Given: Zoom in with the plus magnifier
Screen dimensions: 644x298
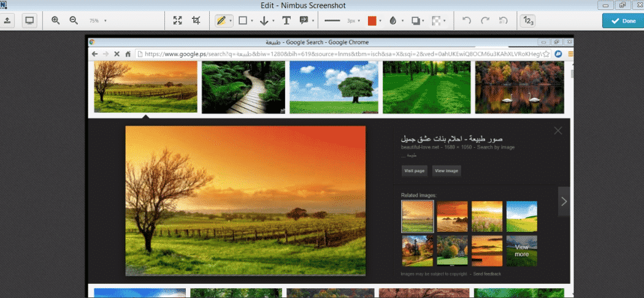Looking at the screenshot, I should (55, 20).
